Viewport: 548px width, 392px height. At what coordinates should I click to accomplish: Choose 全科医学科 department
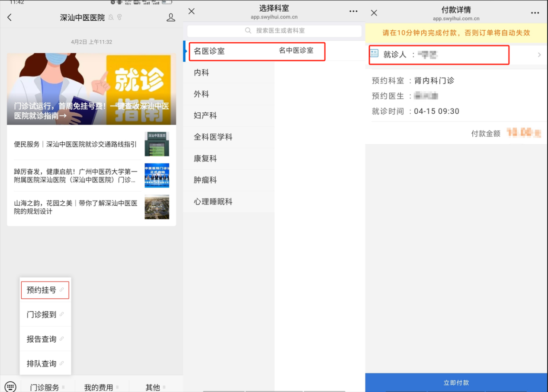pos(229,137)
